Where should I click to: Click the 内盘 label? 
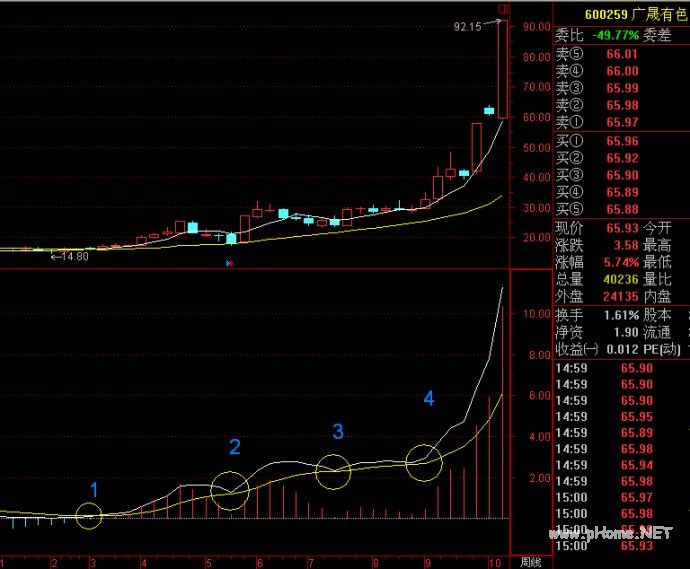pyautogui.click(x=657, y=297)
